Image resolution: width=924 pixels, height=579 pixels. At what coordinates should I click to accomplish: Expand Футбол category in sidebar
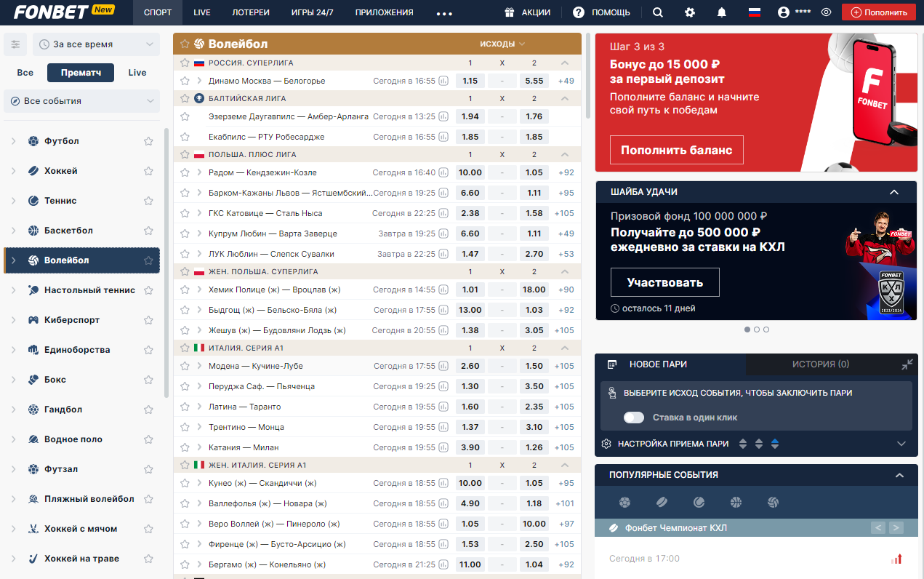pos(13,141)
